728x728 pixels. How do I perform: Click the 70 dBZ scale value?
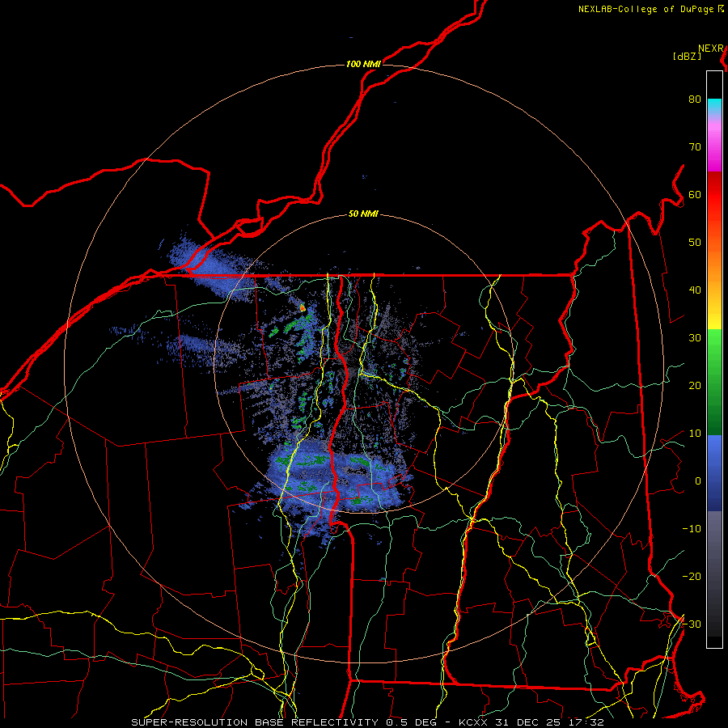(x=695, y=147)
